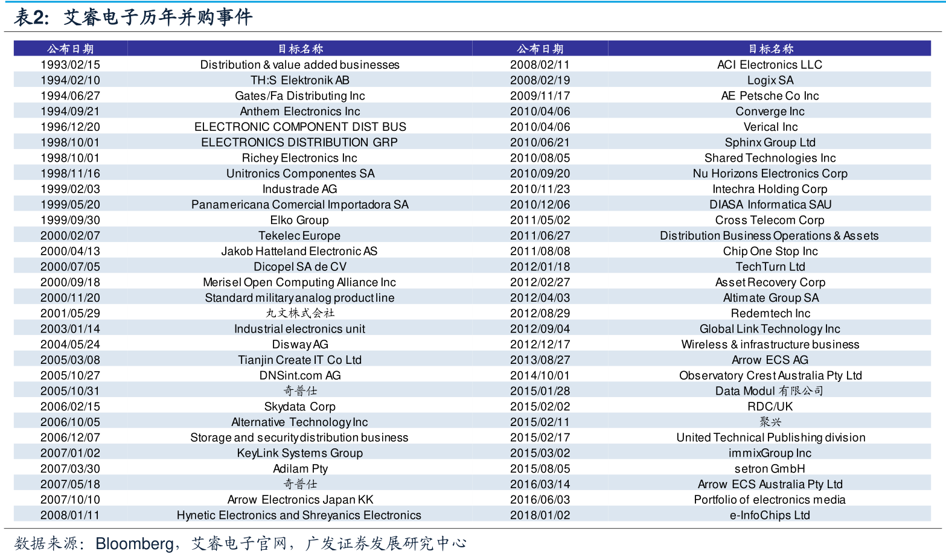Click e-InfoChips Ltd entry
The width and height of the screenshot is (946, 560).
770,515
